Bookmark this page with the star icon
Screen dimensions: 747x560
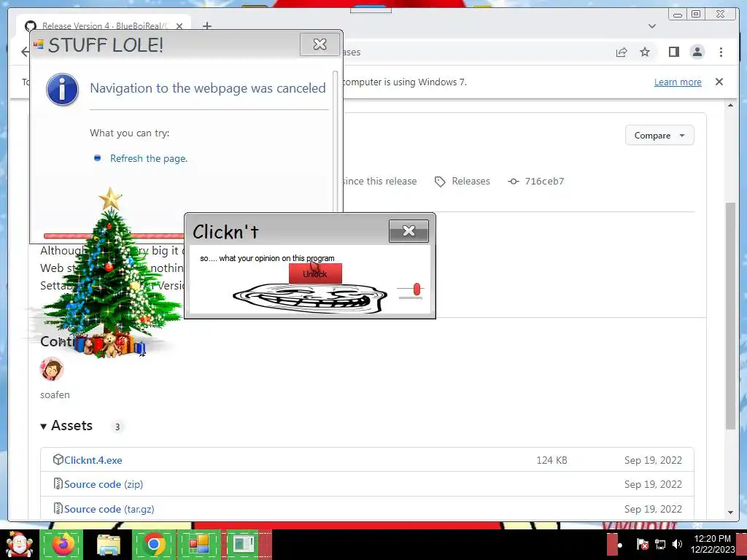(x=645, y=52)
